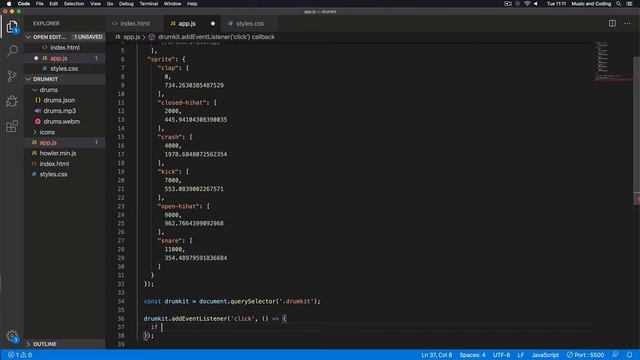This screenshot has height=360, width=640.
Task: Expand the Outline section
Action: (64, 344)
